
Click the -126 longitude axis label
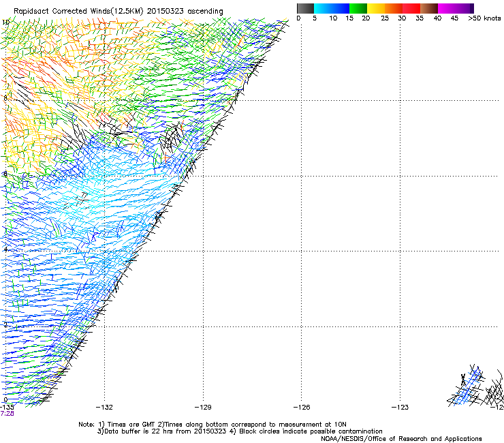tap(302, 408)
